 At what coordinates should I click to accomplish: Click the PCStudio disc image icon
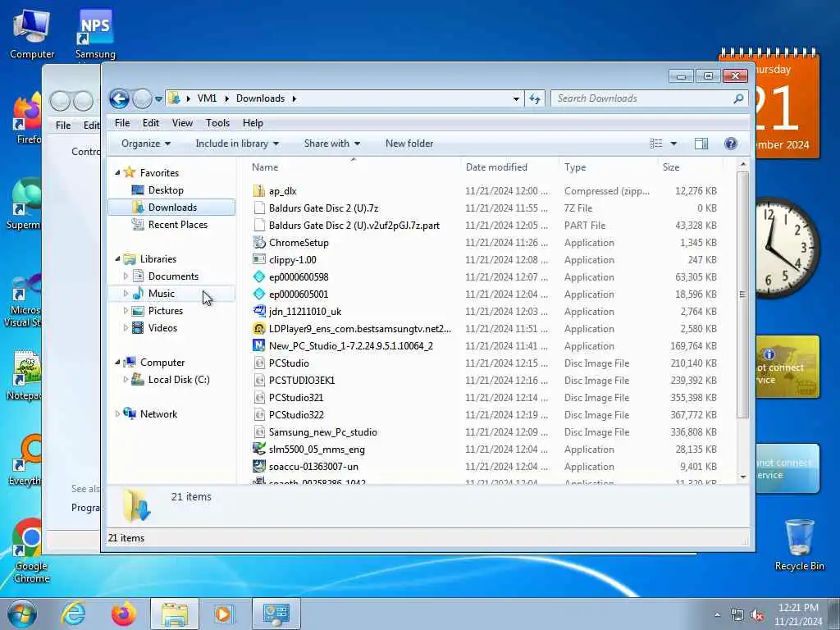tap(258, 363)
